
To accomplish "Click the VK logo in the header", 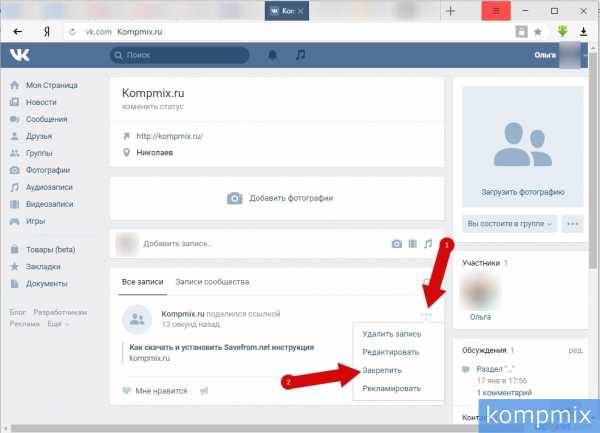I will click(19, 55).
